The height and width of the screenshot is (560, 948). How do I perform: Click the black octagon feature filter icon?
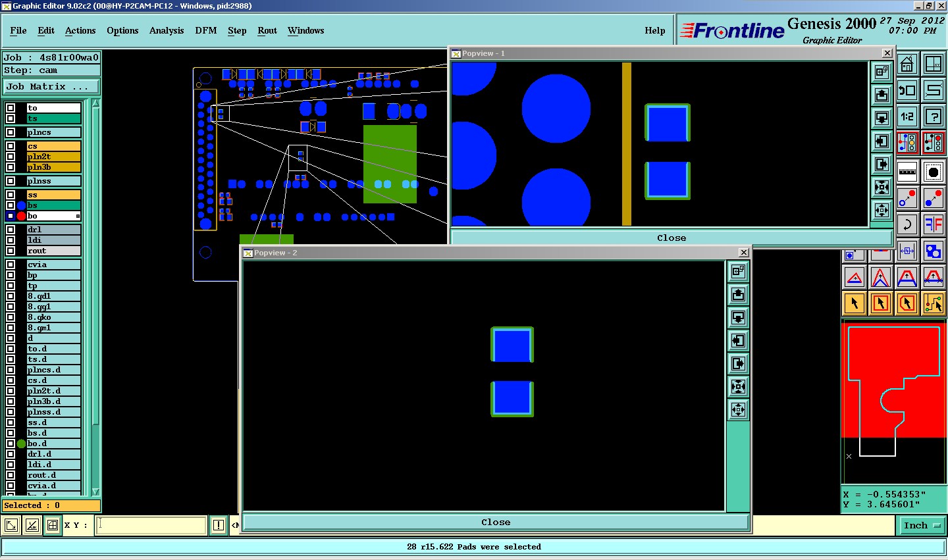(934, 172)
